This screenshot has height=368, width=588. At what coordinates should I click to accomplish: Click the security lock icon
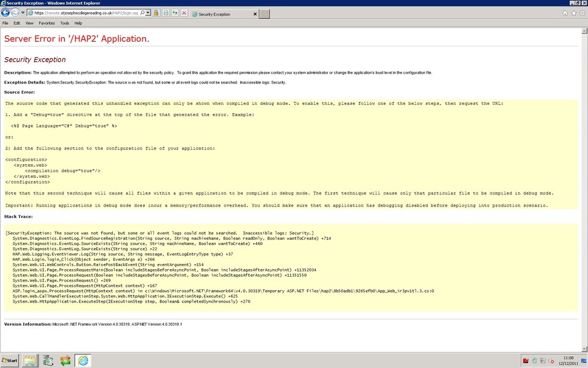click(156, 13)
